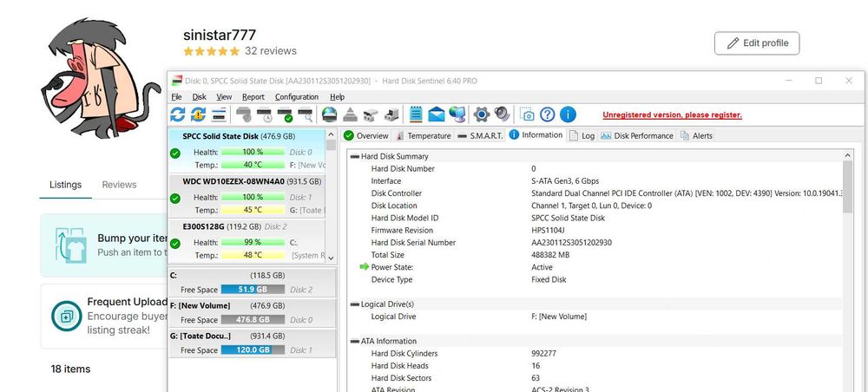Click the blue info circle toolbar icon
The image size is (868, 392).
(568, 114)
